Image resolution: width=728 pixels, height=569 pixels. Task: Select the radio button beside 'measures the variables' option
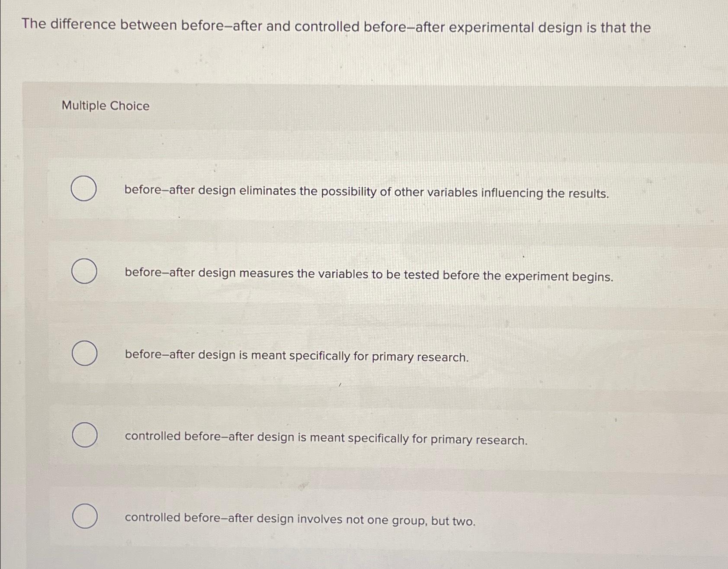pos(85,272)
